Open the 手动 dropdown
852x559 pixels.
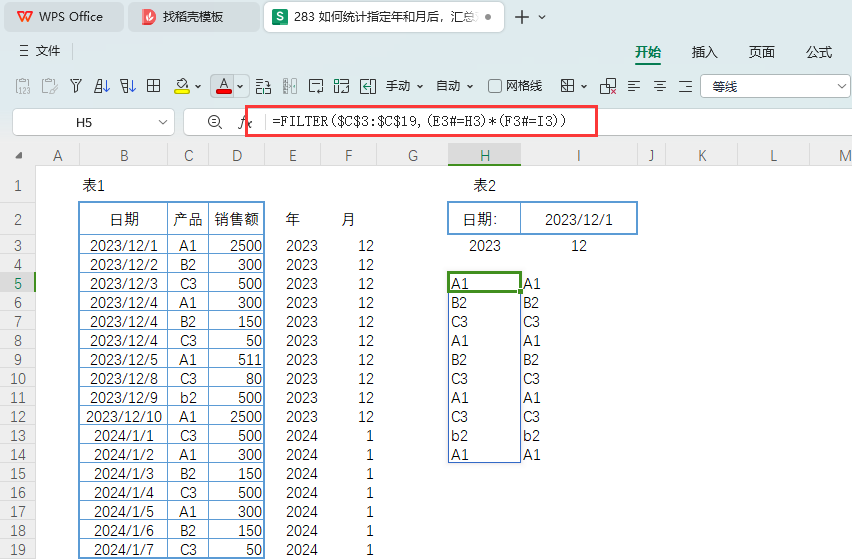click(404, 86)
